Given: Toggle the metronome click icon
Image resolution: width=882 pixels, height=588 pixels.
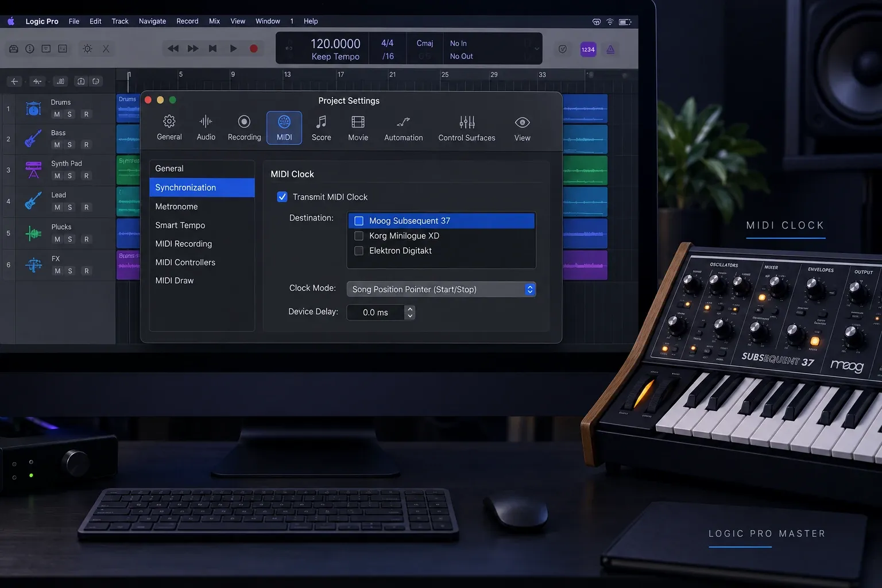Looking at the screenshot, I should click(610, 49).
